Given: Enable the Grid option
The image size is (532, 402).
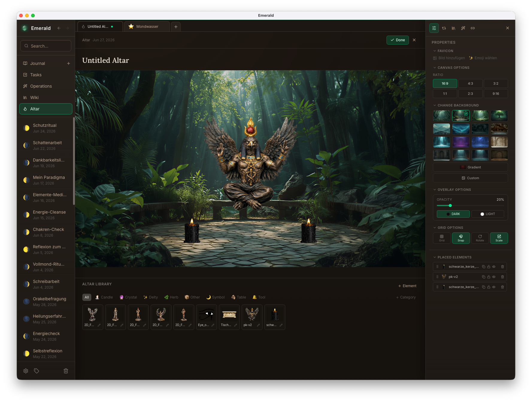Looking at the screenshot, I should click(442, 238).
